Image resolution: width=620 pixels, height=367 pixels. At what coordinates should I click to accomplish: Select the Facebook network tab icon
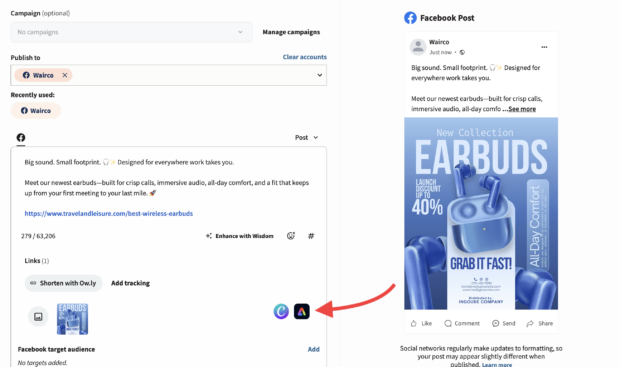21,138
